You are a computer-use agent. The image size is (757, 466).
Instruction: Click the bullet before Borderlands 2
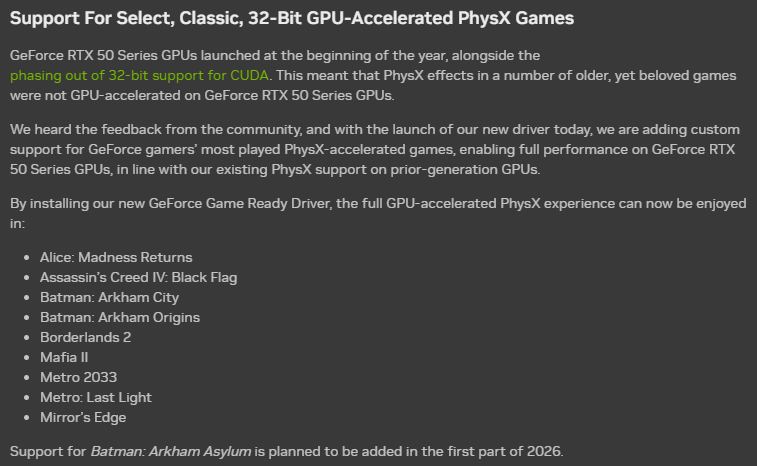pyautogui.click(x=27, y=338)
